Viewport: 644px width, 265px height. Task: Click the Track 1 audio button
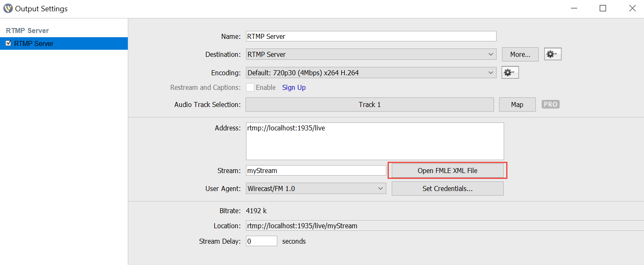click(x=370, y=104)
